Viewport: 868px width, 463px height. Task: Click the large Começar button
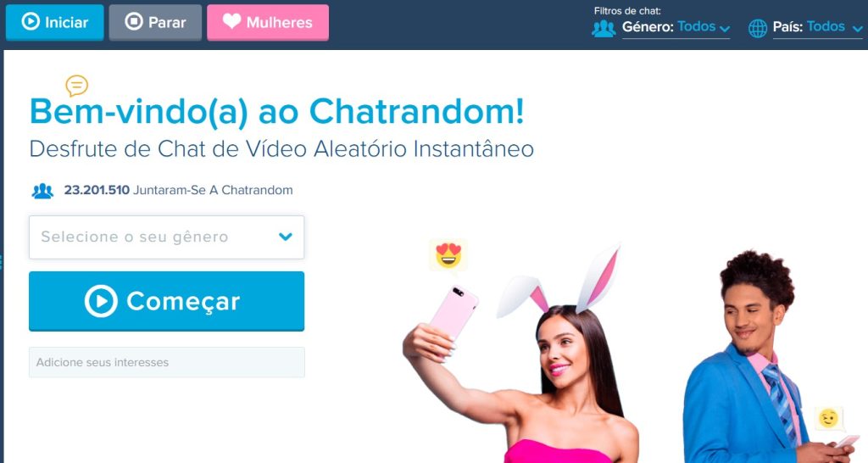coord(167,301)
